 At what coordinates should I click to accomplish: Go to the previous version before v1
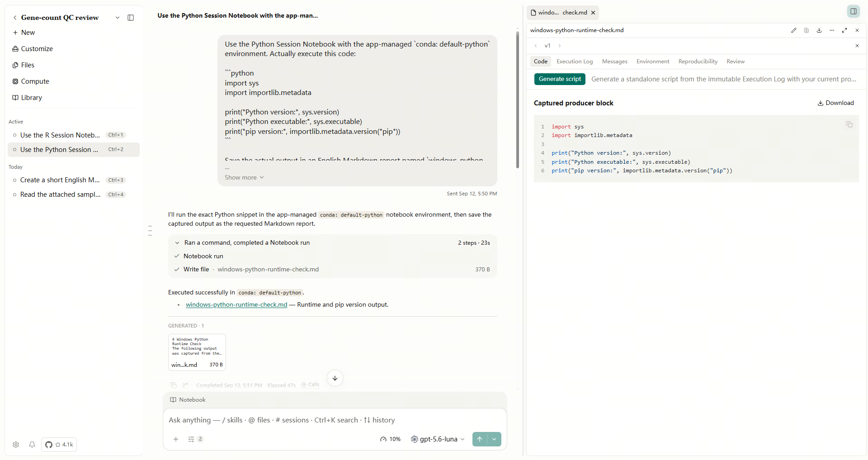[536, 46]
